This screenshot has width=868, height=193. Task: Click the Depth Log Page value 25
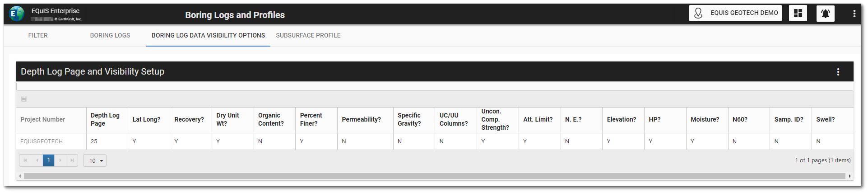pyautogui.click(x=94, y=141)
